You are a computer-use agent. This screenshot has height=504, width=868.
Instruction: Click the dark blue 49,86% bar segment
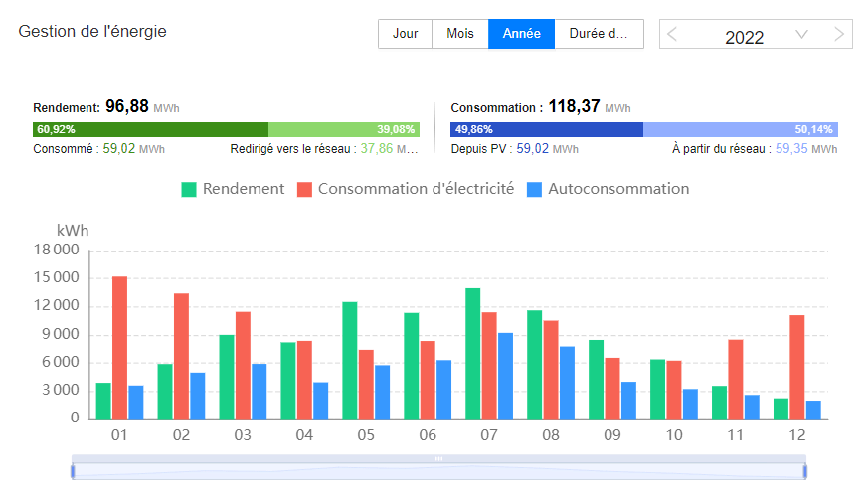point(546,129)
